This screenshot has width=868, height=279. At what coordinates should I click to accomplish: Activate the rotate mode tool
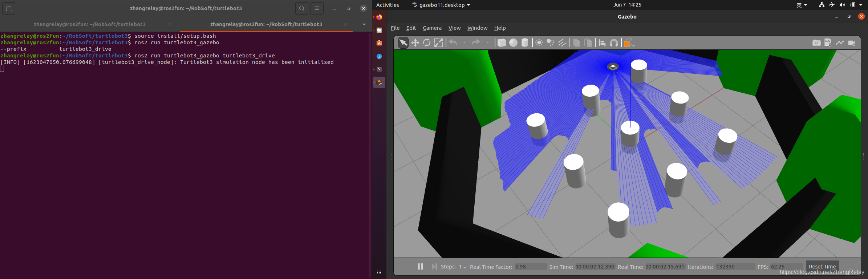pos(427,43)
